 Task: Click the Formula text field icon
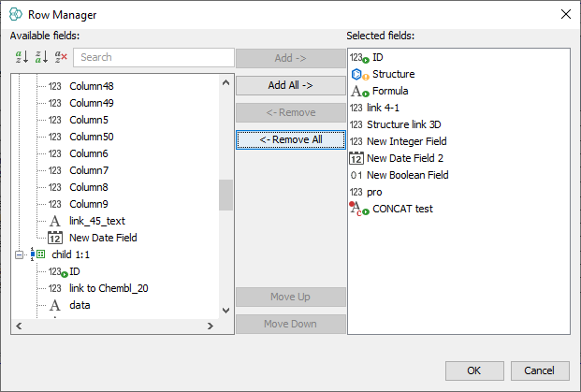coord(358,91)
